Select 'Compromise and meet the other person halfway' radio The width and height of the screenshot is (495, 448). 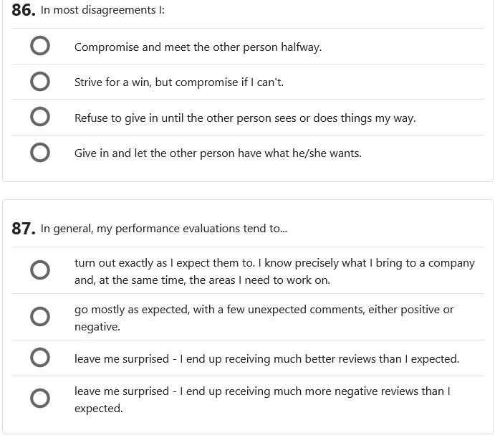click(x=40, y=47)
